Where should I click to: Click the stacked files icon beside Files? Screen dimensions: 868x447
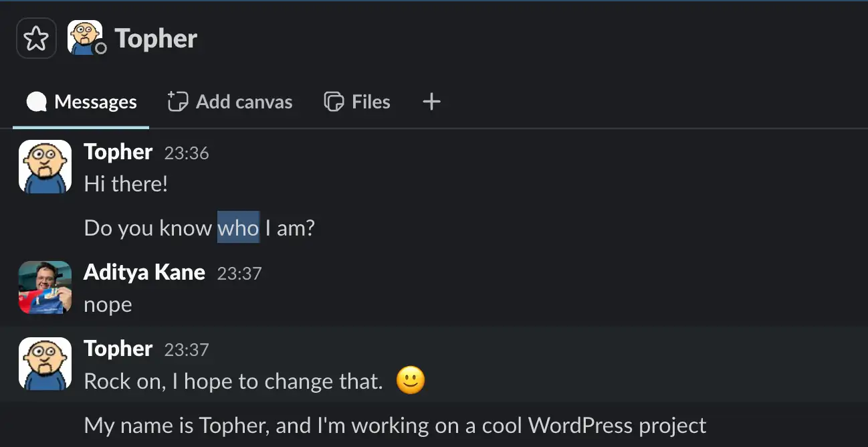334,102
